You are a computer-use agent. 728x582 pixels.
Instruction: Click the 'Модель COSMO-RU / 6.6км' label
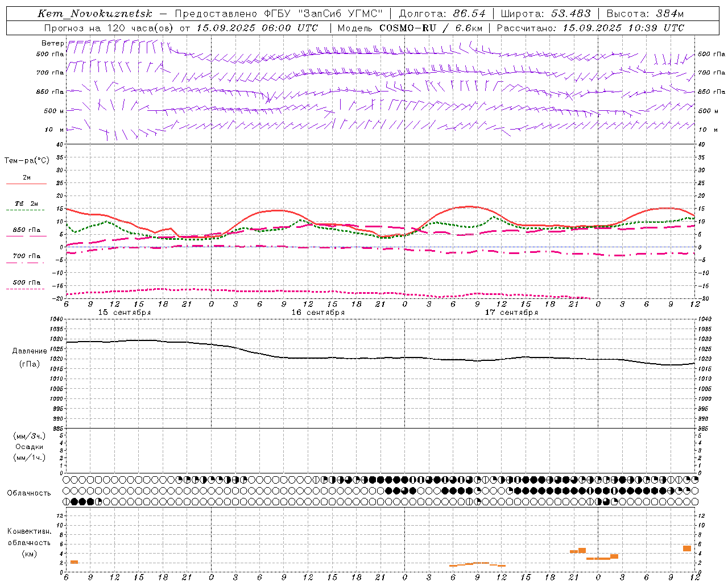pyautogui.click(x=410, y=28)
